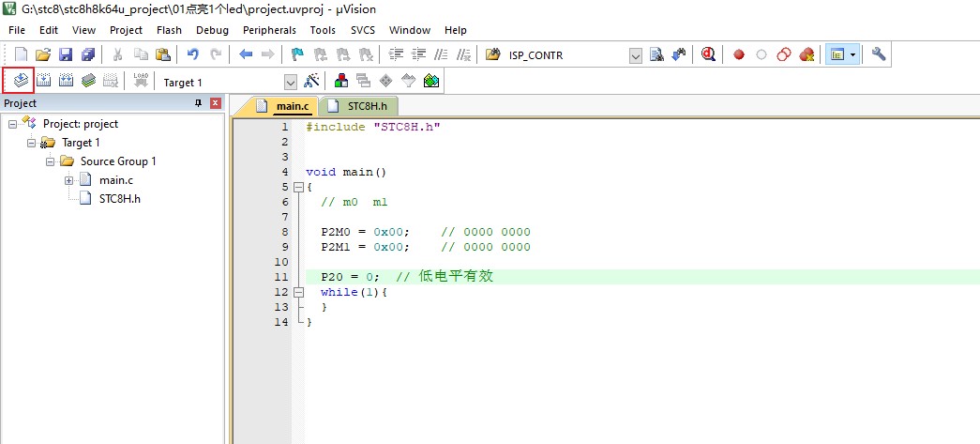Open ISP_CONTR find combo box dropdown
Viewport: 980px width, 444px height.
point(636,55)
